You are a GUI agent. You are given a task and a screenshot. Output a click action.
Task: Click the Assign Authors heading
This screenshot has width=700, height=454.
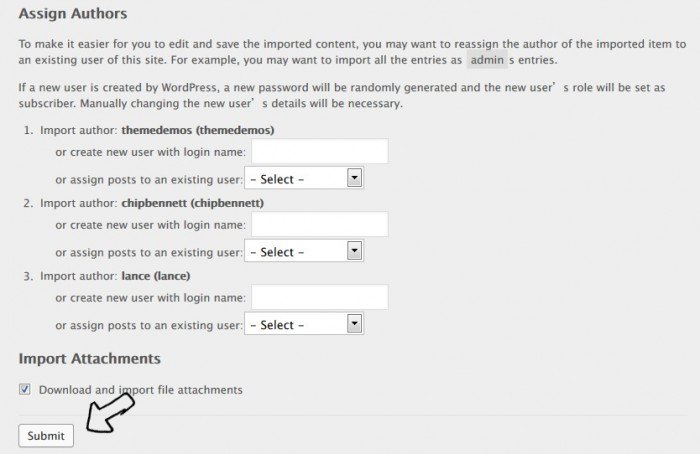73,14
